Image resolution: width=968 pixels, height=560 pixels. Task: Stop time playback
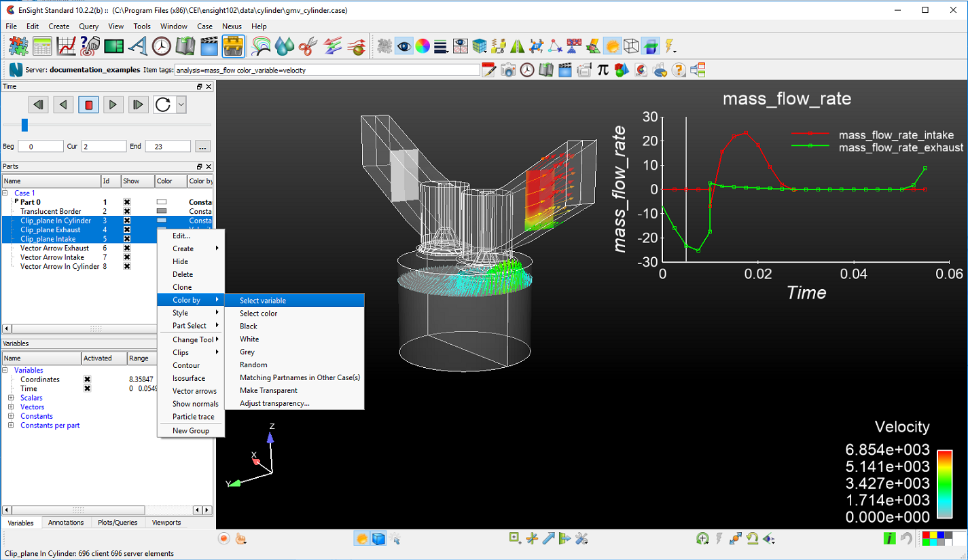[x=88, y=105]
